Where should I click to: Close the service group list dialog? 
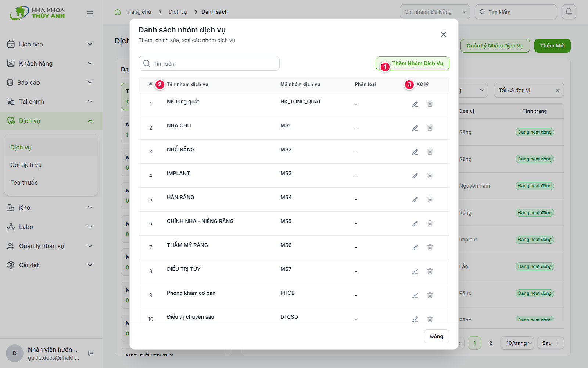444,34
